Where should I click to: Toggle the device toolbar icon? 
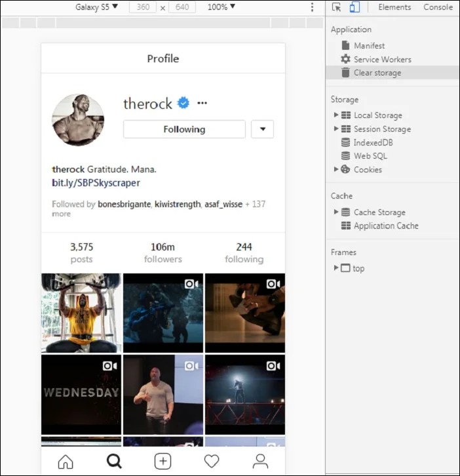(x=355, y=7)
